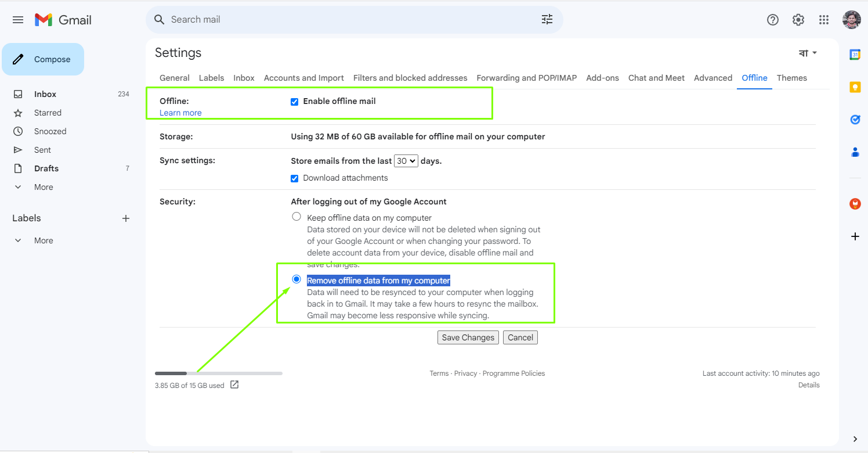Toggle the Download attachments checkbox
868x453 pixels.
(x=295, y=178)
